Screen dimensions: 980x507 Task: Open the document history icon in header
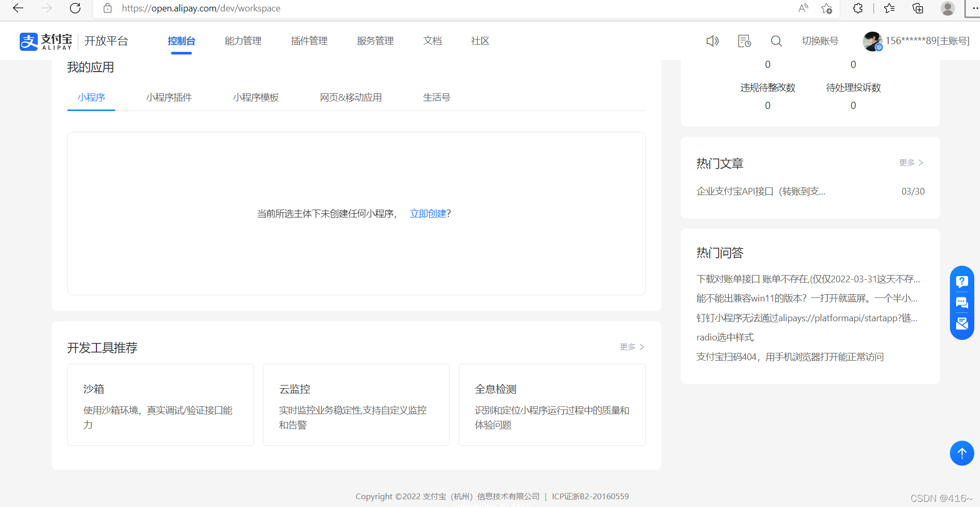744,41
